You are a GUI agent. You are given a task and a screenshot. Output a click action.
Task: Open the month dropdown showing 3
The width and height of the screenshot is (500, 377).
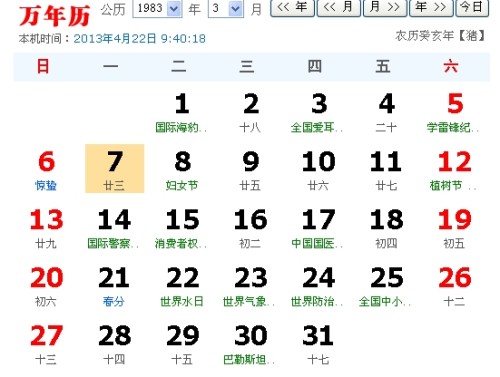[x=226, y=8]
